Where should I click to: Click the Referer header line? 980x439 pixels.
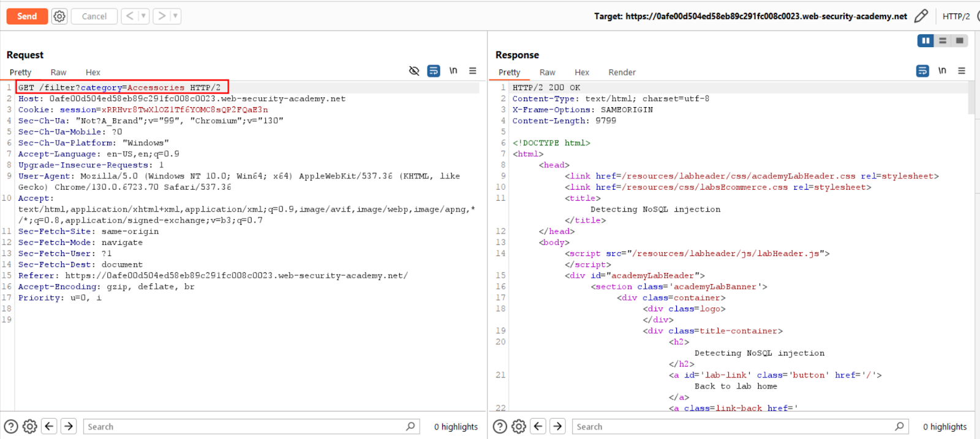point(213,276)
